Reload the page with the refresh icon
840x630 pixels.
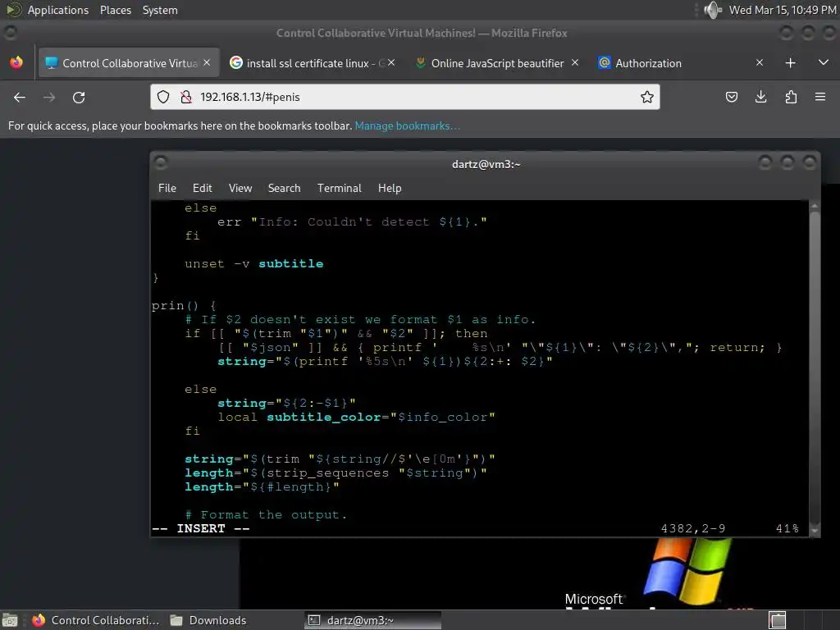click(79, 97)
